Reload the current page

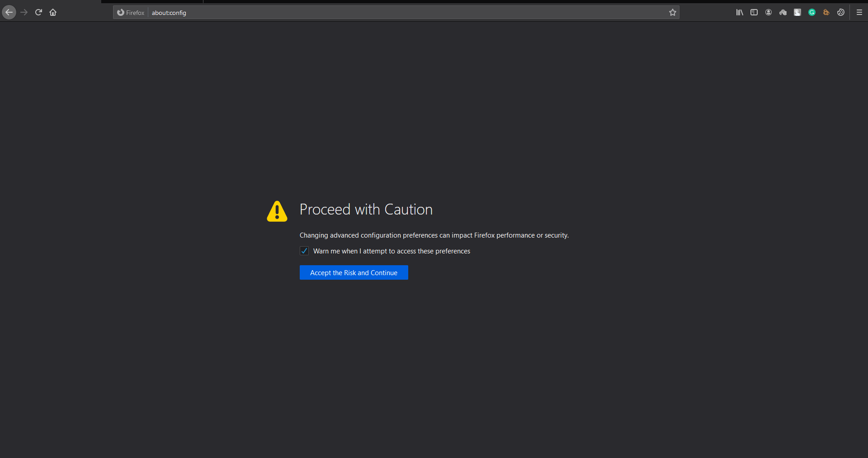(x=38, y=12)
